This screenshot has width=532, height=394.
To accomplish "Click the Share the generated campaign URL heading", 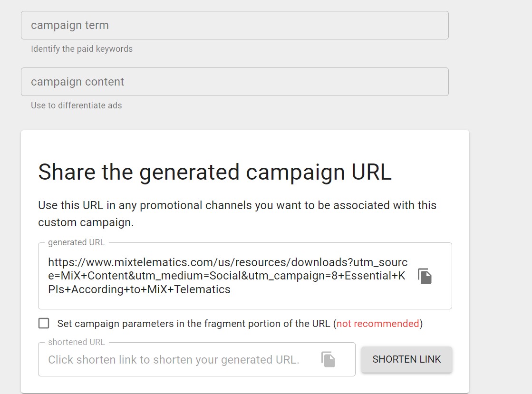I will point(215,172).
